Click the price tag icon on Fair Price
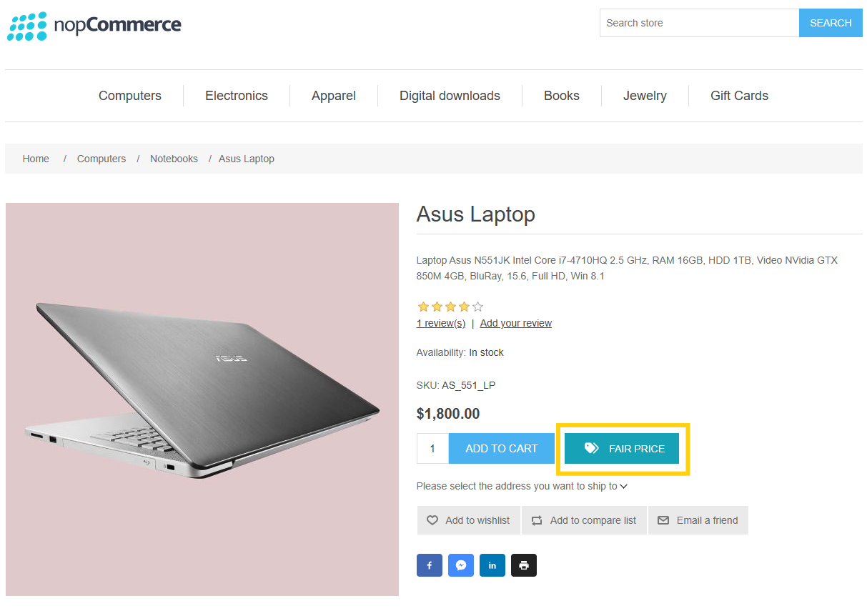 point(591,448)
